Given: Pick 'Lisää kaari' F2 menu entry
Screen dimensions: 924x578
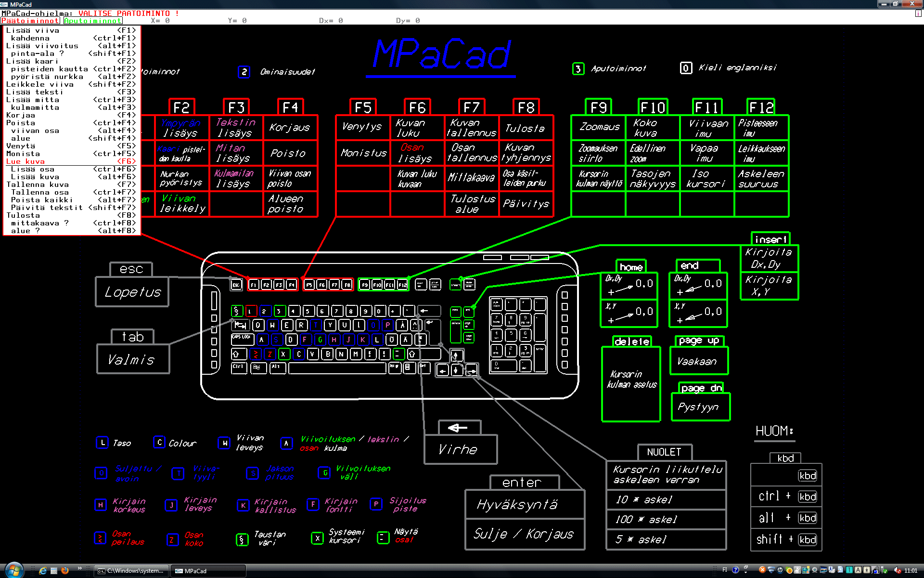Looking at the screenshot, I should pos(71,61).
